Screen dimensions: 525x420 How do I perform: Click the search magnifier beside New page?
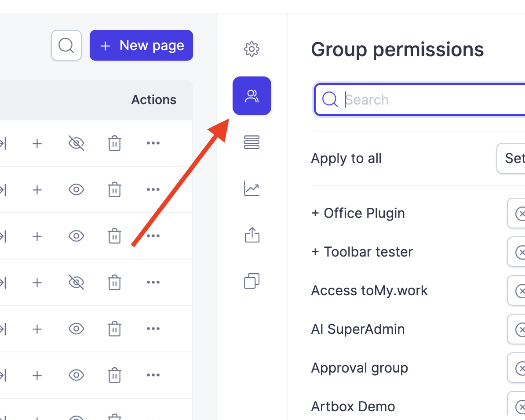pyautogui.click(x=66, y=45)
